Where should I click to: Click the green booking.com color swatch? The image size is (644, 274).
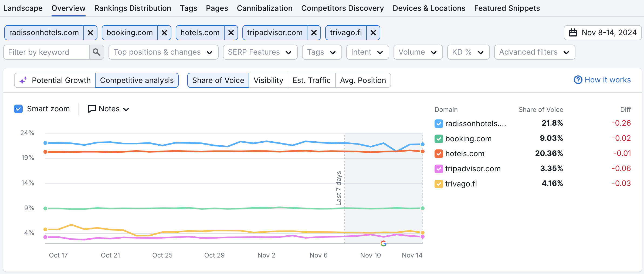click(439, 139)
